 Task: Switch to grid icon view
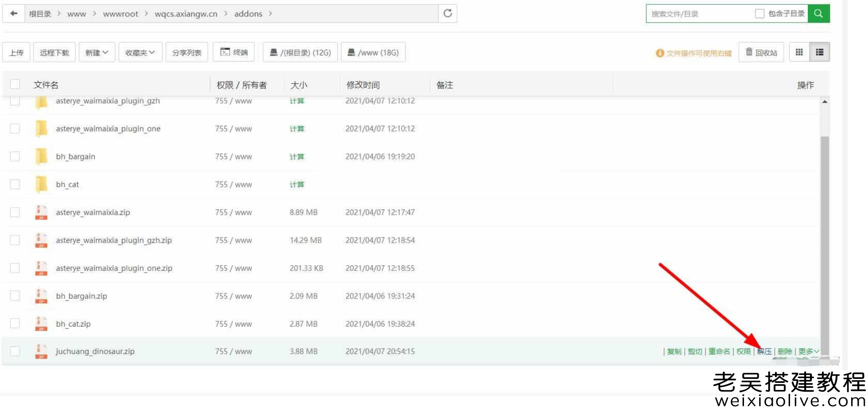tap(799, 52)
